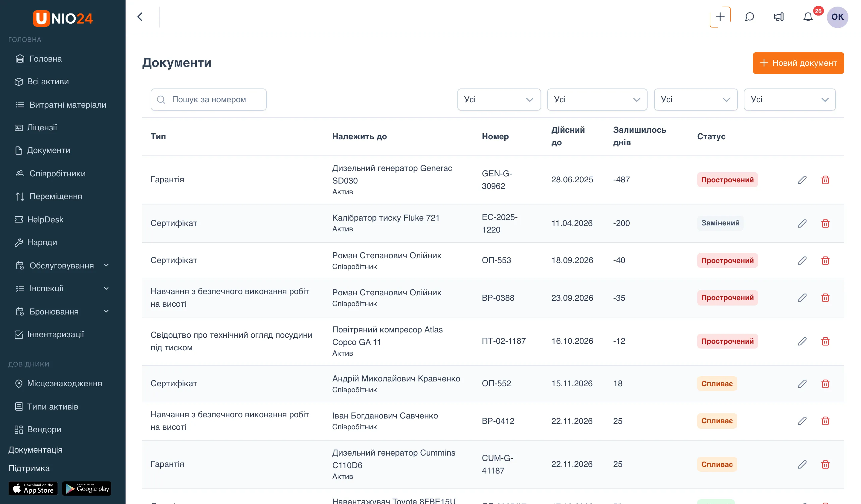Open the fourth Усі filter dropdown

[x=790, y=100]
